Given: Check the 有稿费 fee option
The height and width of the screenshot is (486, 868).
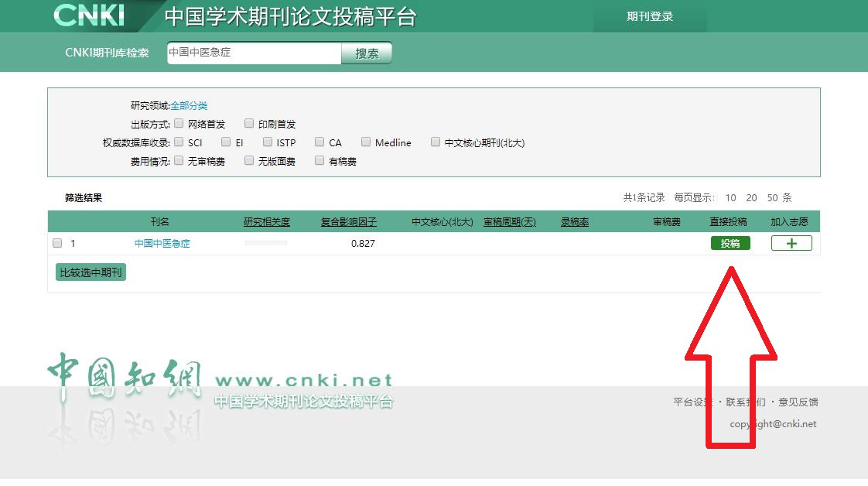Looking at the screenshot, I should point(320,160).
